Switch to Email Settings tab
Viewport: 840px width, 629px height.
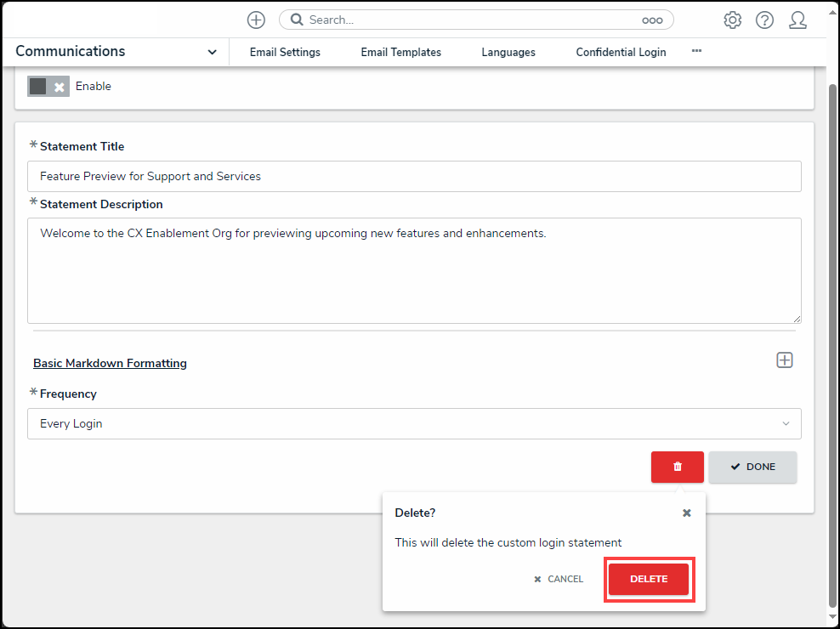pyautogui.click(x=285, y=53)
